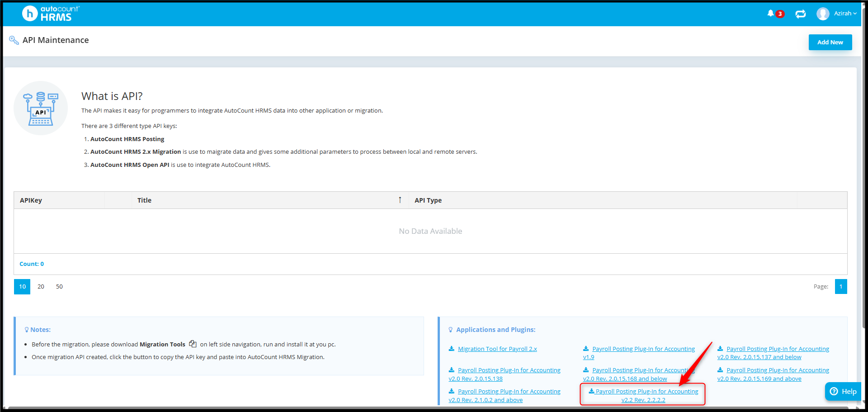The height and width of the screenshot is (412, 868).
Task: Click the API Maintenance key icon
Action: click(x=14, y=40)
